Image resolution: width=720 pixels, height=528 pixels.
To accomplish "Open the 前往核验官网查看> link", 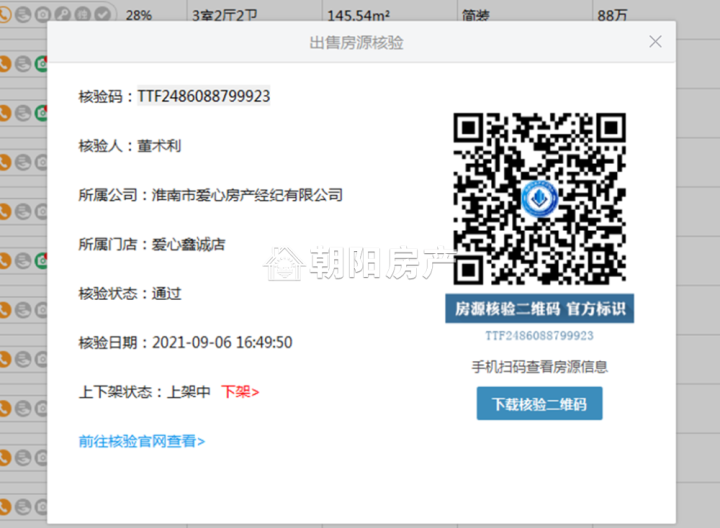I will pos(142,441).
